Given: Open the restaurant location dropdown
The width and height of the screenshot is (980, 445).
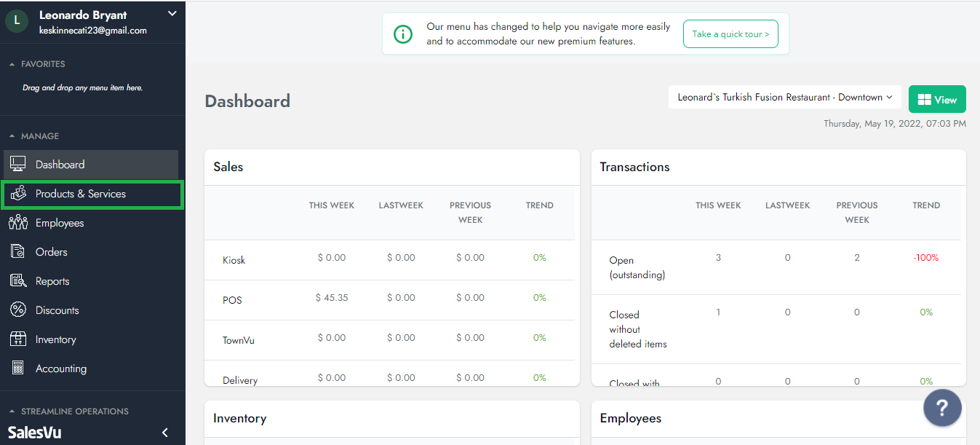Looking at the screenshot, I should click(784, 98).
